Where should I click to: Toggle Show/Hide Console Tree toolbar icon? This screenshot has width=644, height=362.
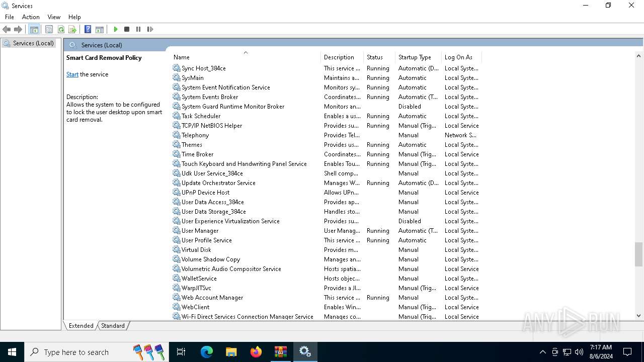pos(34,29)
